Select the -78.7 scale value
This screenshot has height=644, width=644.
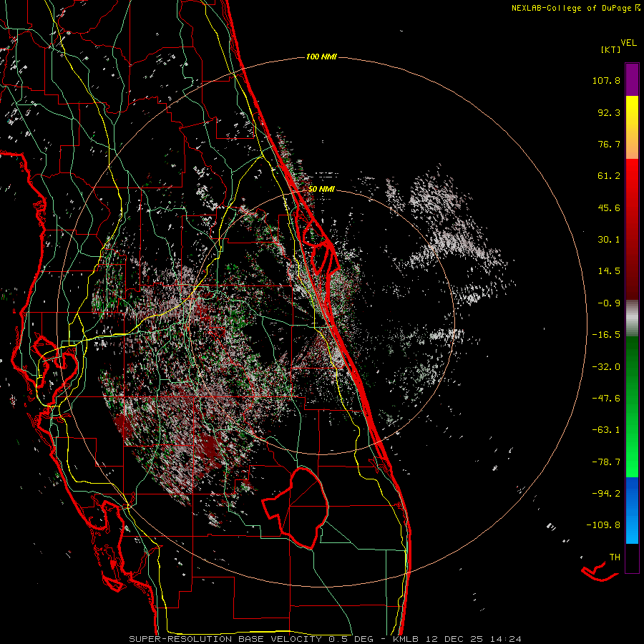606,462
